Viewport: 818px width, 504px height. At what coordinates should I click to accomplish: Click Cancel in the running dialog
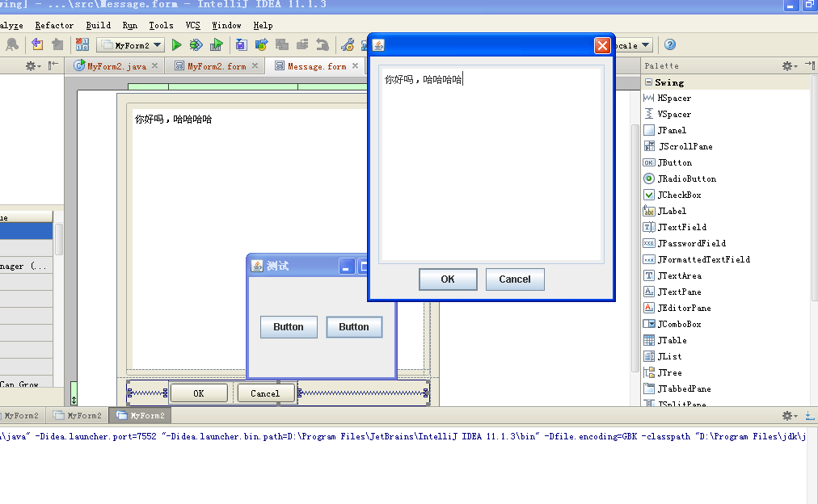coord(515,279)
